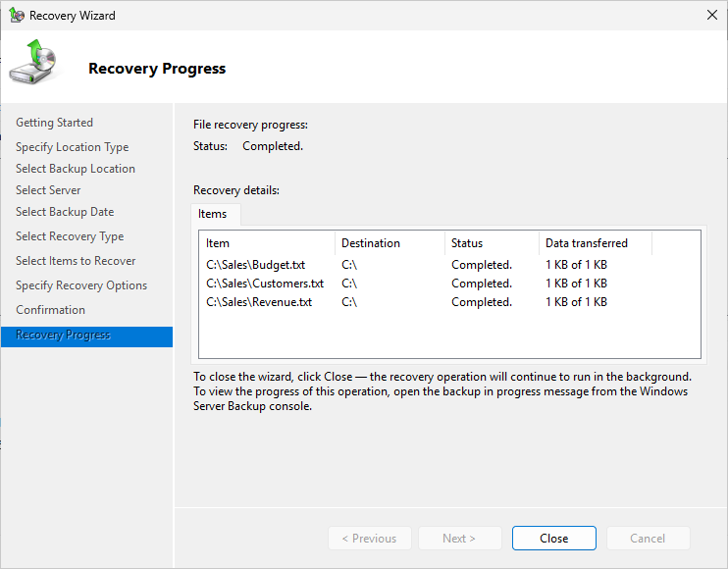Click the Recovery Wizard title bar icon
The image size is (728, 569).
coord(17,16)
